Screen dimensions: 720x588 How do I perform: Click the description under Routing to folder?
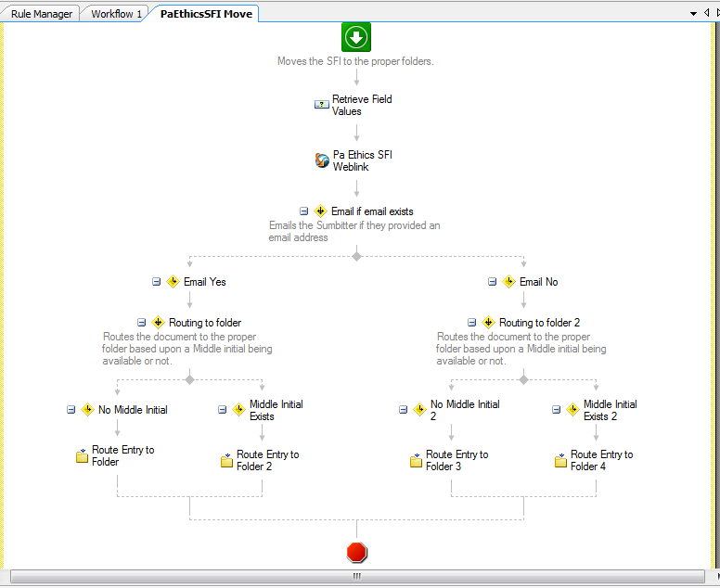[x=186, y=349]
